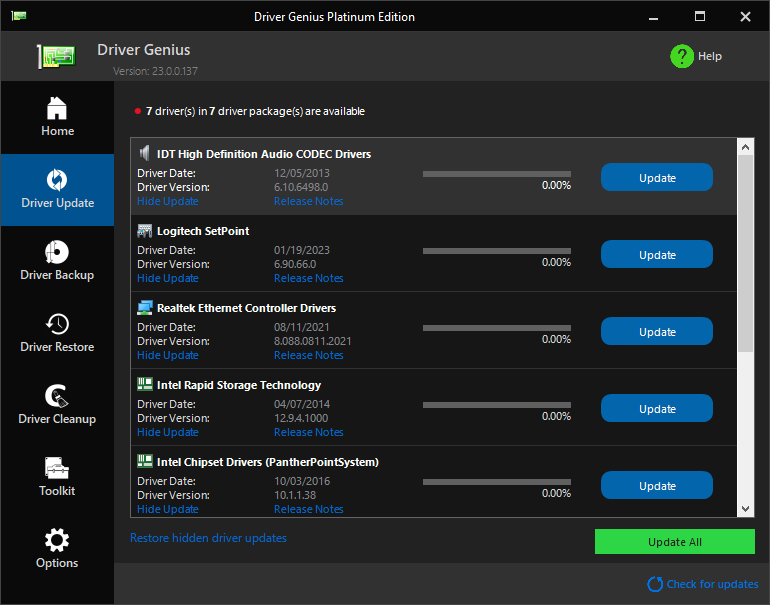Click the driver list scroll down arrow
The image size is (770, 605).
point(745,509)
